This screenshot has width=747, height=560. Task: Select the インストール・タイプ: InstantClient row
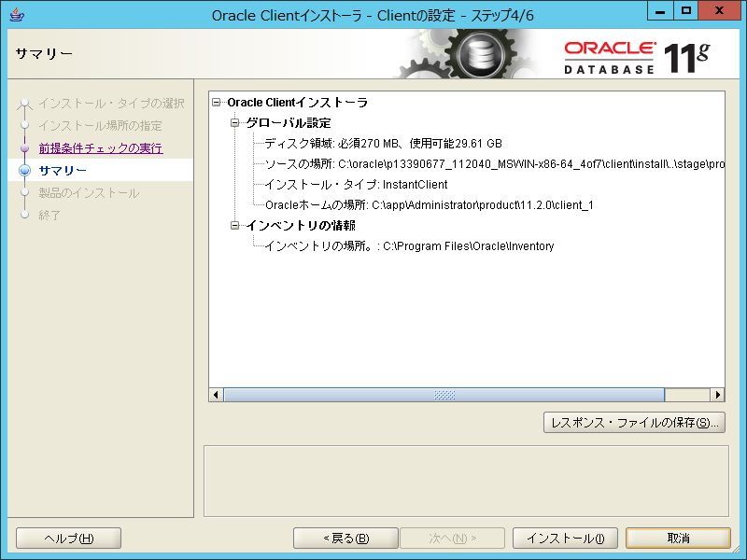coord(356,184)
